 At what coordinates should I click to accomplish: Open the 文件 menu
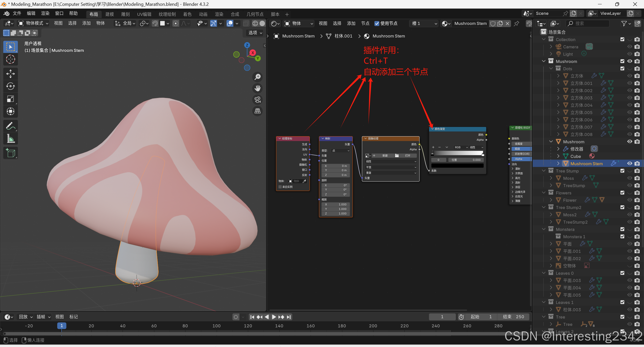coord(17,13)
